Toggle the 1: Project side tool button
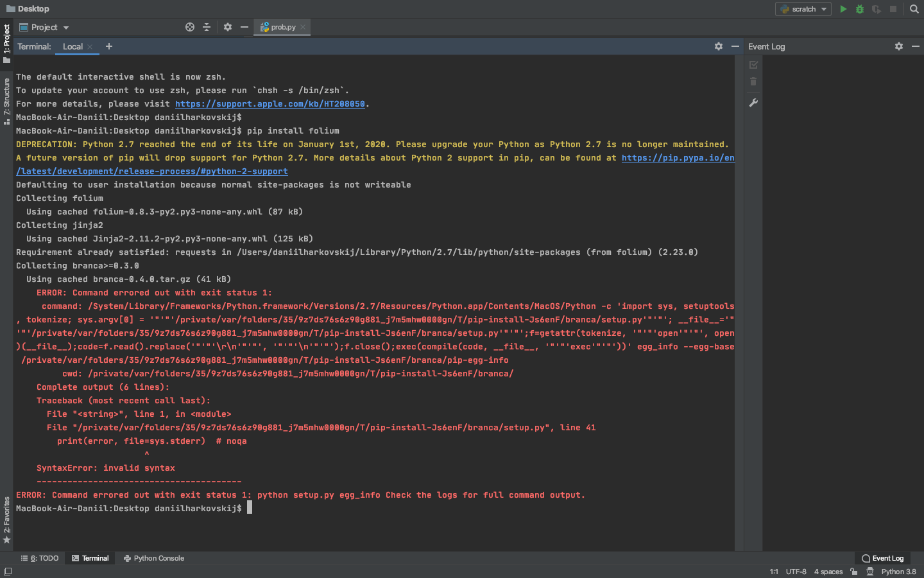This screenshot has height=578, width=924. pos(6,44)
